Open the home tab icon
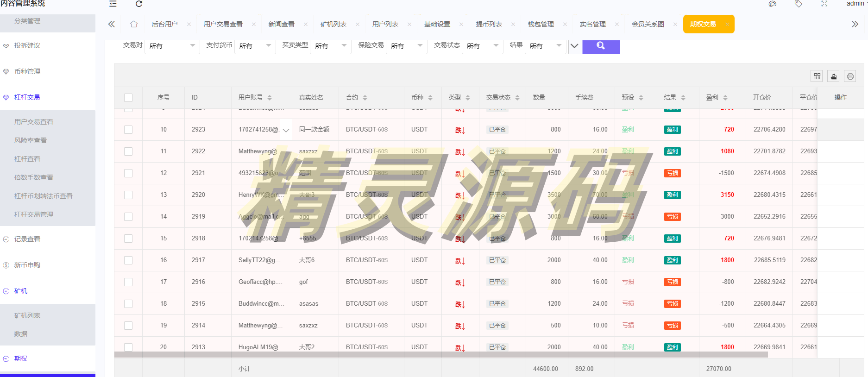 click(134, 24)
